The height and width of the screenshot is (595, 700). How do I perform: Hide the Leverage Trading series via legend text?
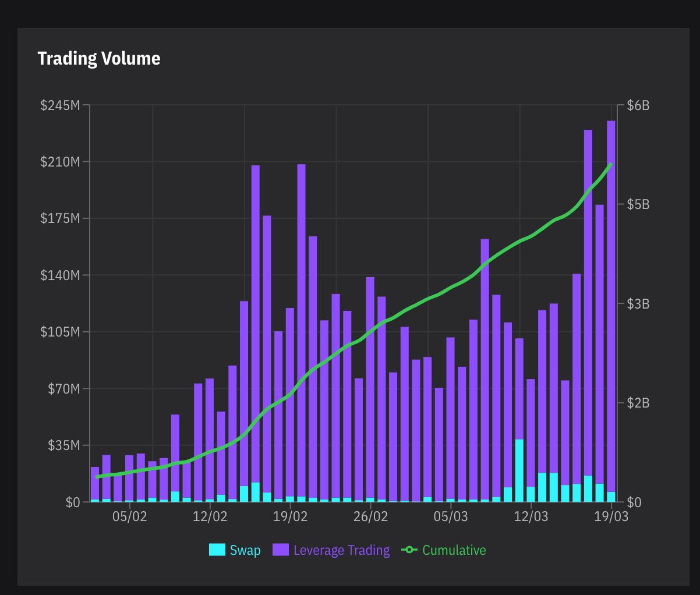click(x=341, y=550)
